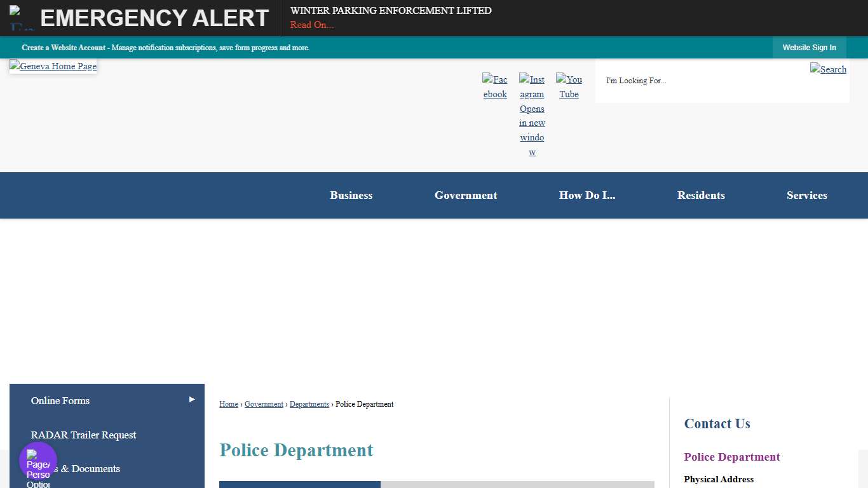868x488 pixels.
Task: Open the Services navigation menu
Action: click(x=806, y=196)
